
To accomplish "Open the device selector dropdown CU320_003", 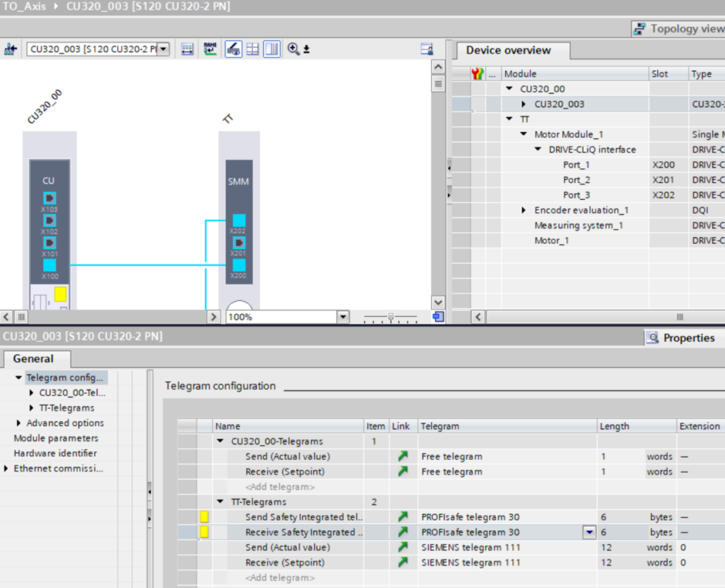I will pyautogui.click(x=163, y=49).
